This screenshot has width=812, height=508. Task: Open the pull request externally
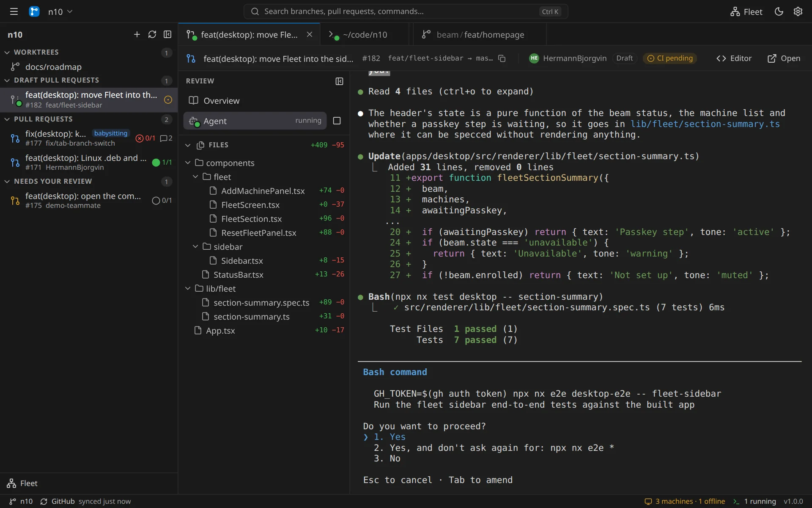[x=784, y=58]
